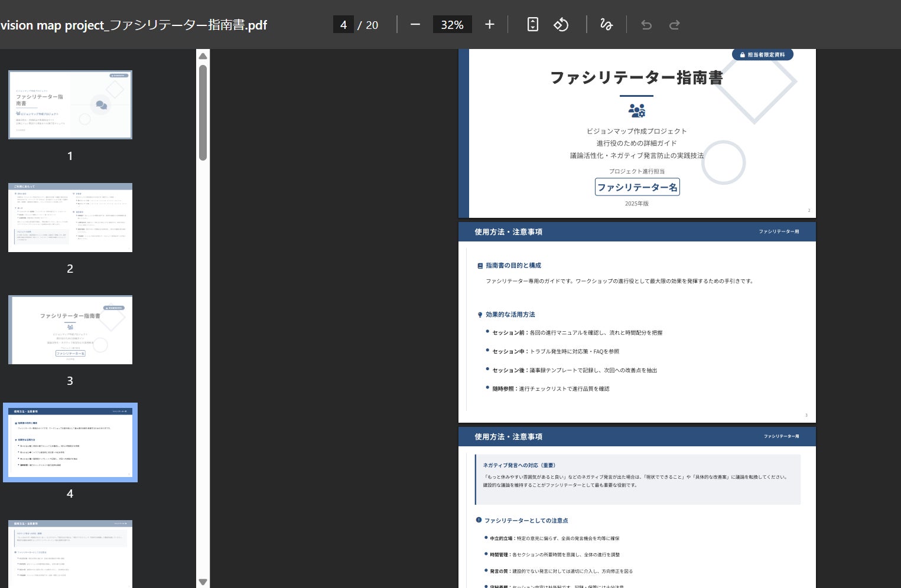This screenshot has width=901, height=588.
Task: Zoom out with the minus button
Action: tap(415, 25)
